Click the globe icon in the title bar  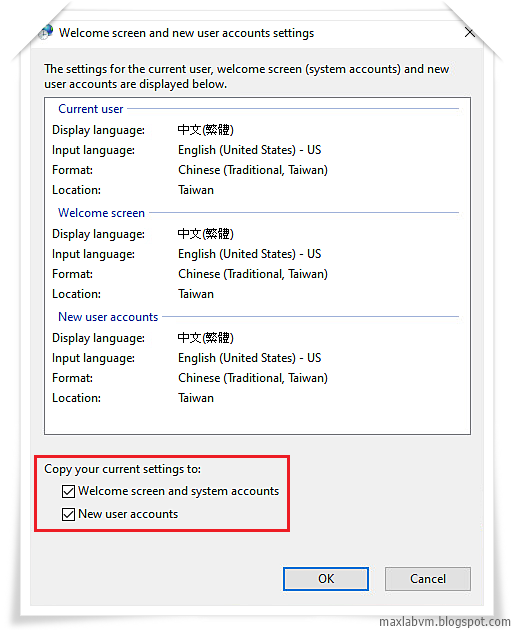pos(46,32)
